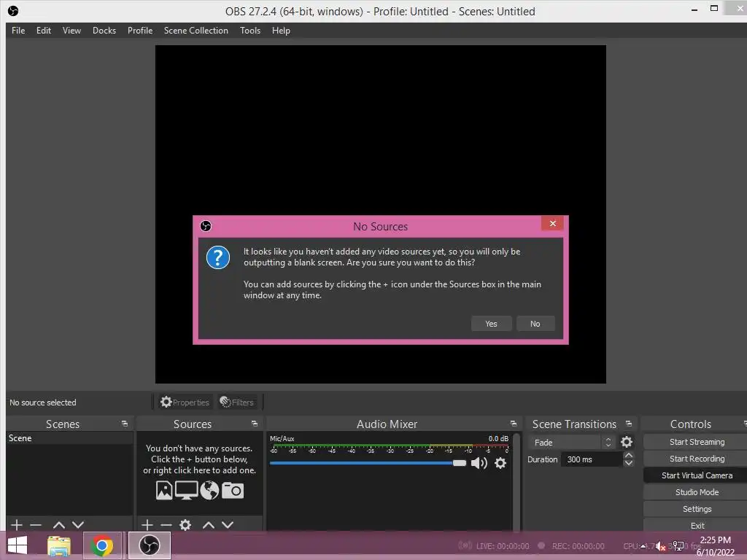Move source down with the arrow icon

(x=228, y=525)
